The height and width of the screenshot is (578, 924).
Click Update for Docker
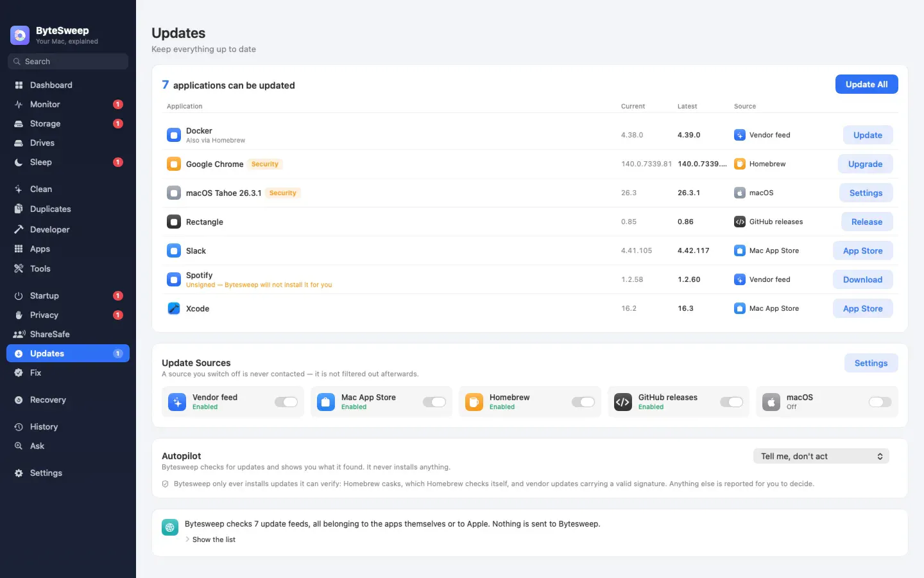click(868, 135)
